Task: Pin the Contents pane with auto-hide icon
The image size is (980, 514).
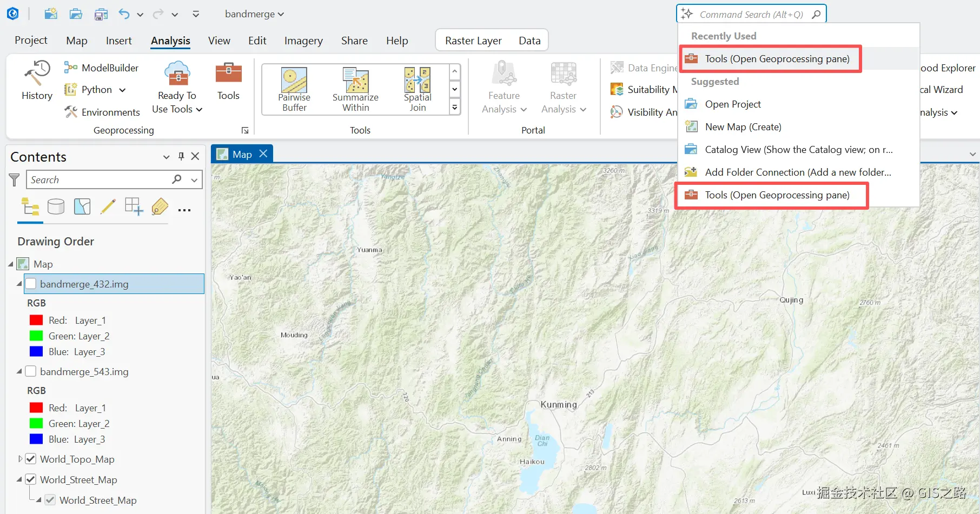Action: click(x=181, y=157)
